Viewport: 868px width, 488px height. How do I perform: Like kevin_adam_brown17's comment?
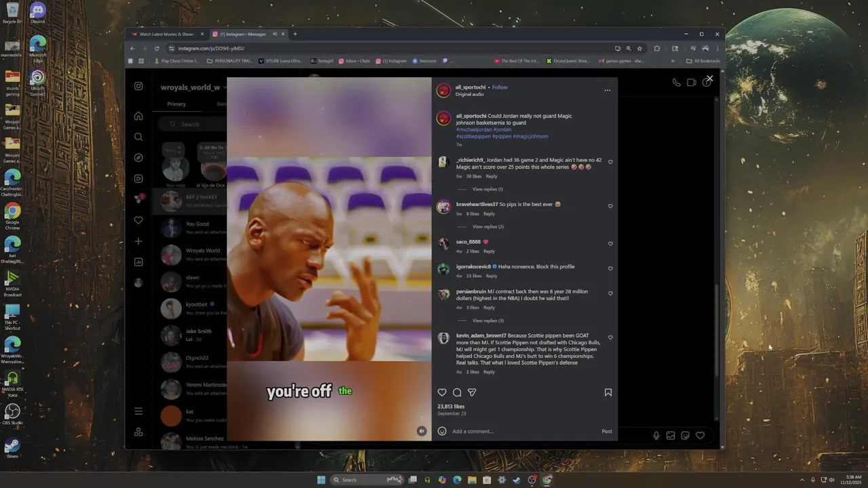tap(610, 338)
